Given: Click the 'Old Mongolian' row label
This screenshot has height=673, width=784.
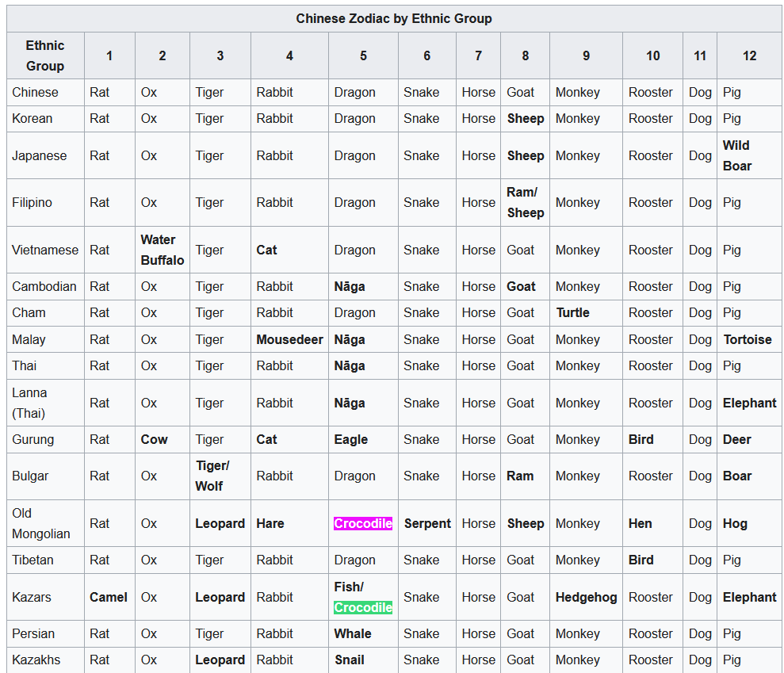Looking at the screenshot, I should 41,523.
